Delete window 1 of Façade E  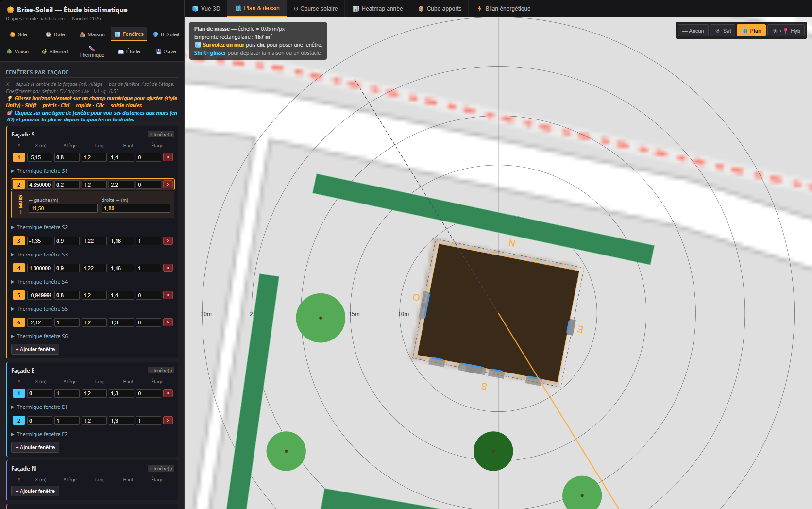[168, 393]
